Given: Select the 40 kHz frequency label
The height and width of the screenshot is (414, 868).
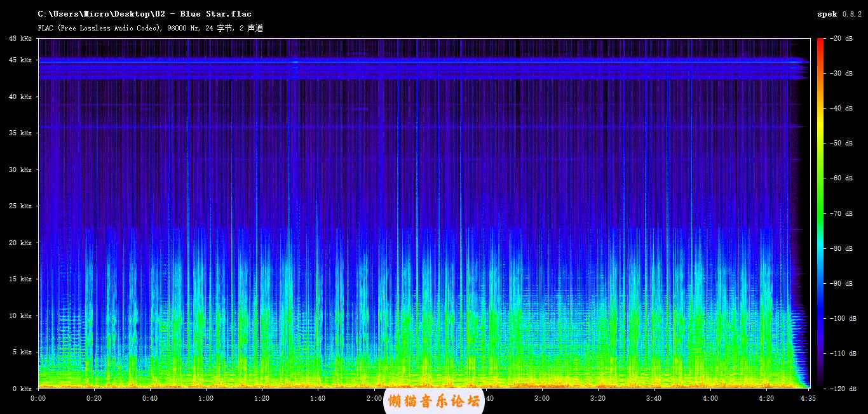Looking at the screenshot, I should [x=20, y=97].
